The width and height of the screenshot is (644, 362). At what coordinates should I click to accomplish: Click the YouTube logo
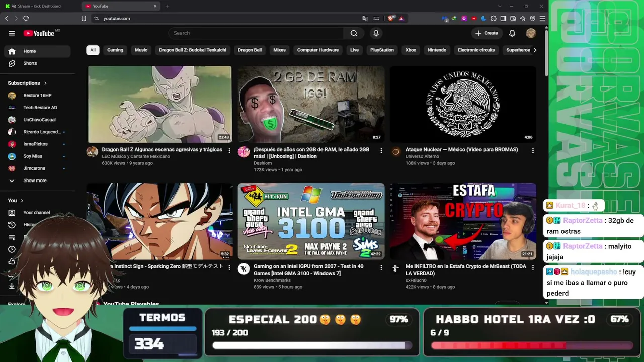[x=39, y=33]
